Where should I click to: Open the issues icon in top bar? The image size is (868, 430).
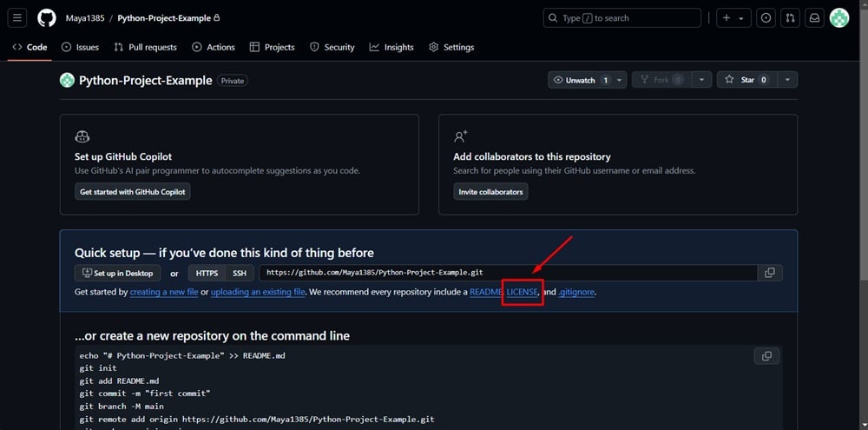pyautogui.click(x=766, y=17)
